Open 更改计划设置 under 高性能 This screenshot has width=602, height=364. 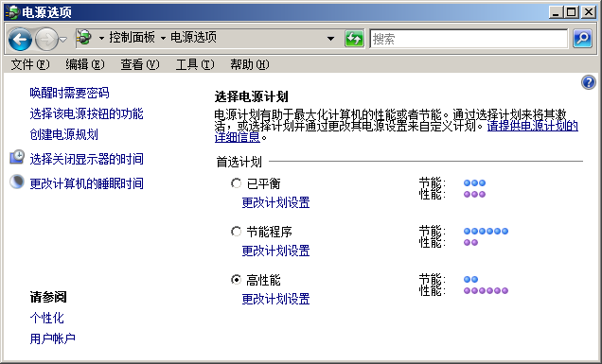[275, 299]
